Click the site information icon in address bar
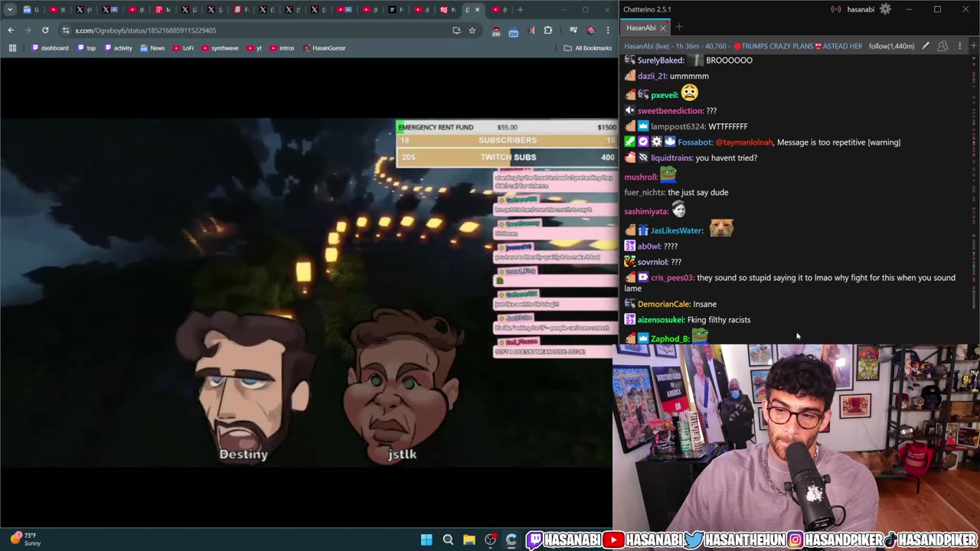 [66, 30]
